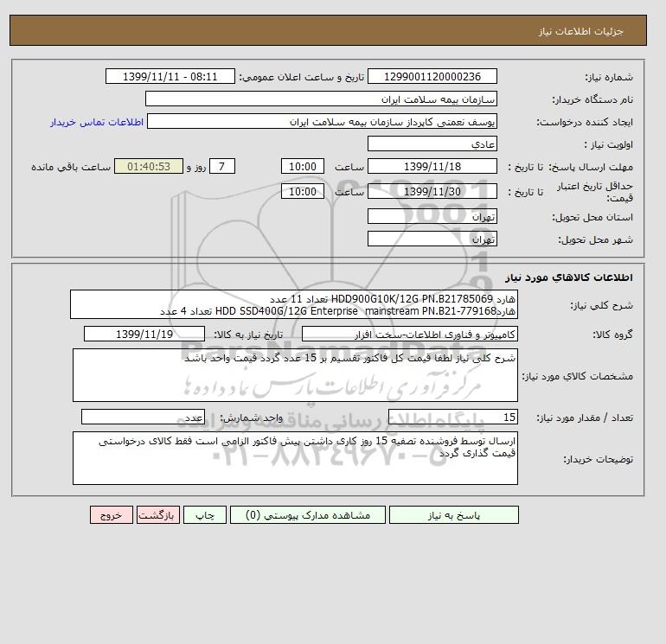Click the response deadline time 10:00 field
This screenshot has width=666, height=644.
[x=303, y=167]
